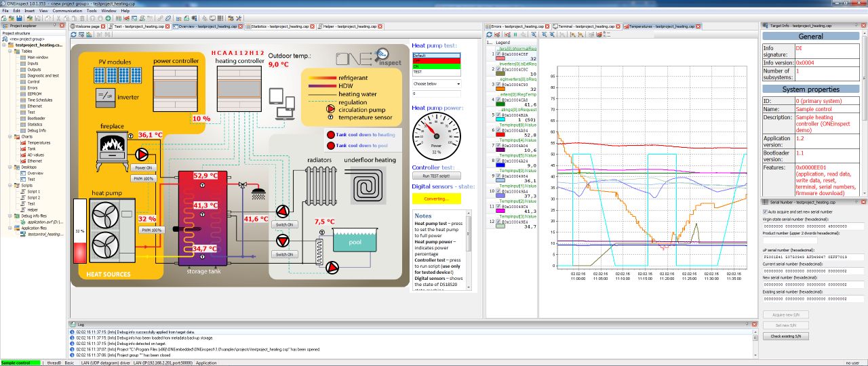This screenshot has width=868, height=366.
Task: Select the Tank chart tree item
Action: point(32,148)
